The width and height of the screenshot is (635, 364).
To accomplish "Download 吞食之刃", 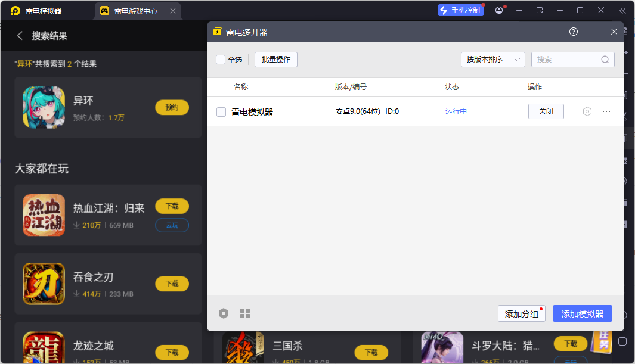I will 172,284.
